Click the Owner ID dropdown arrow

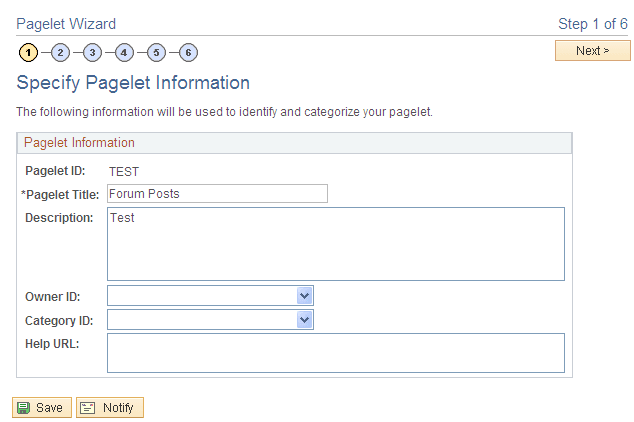tap(305, 296)
